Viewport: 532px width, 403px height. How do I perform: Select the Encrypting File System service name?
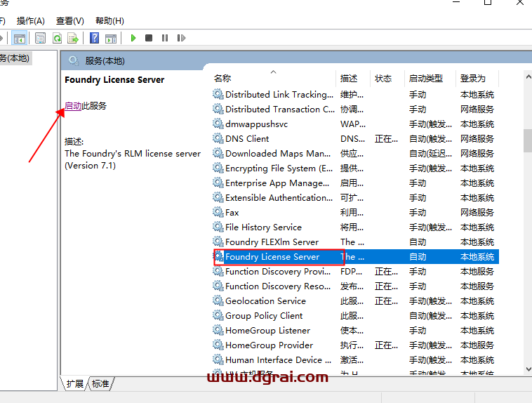point(279,168)
